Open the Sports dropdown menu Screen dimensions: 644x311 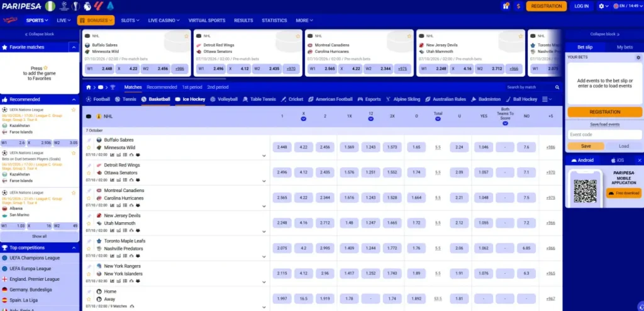pyautogui.click(x=37, y=20)
